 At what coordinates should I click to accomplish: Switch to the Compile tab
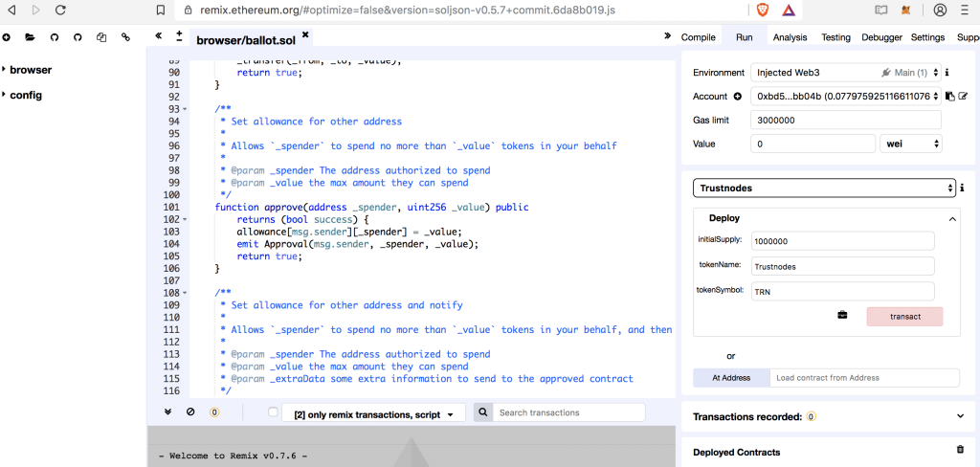click(x=698, y=37)
